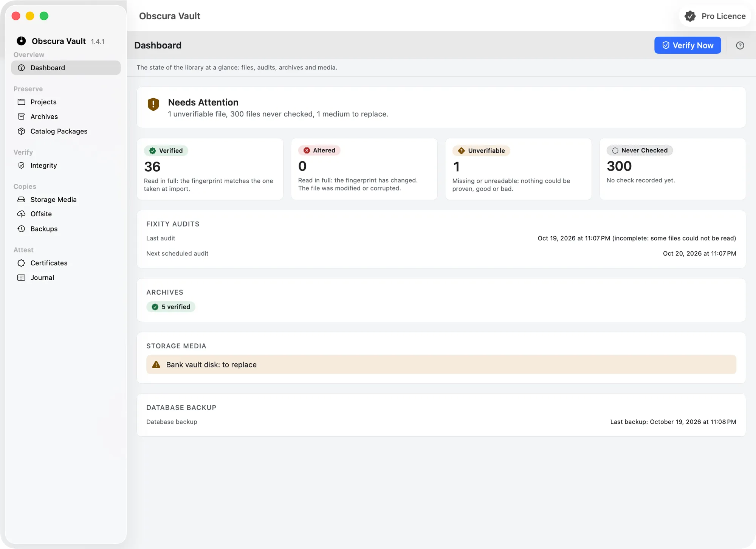This screenshot has width=756, height=549.
Task: Select Catalog Packages in the sidebar
Action: point(66,131)
